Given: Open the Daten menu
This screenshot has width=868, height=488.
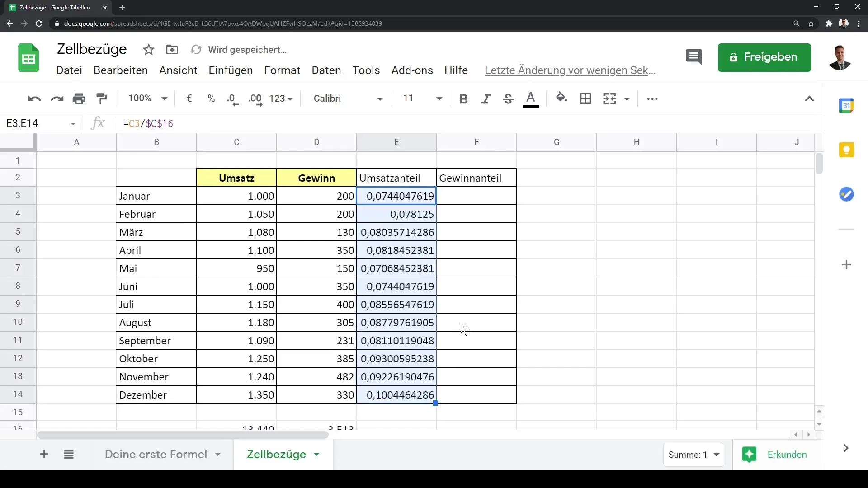Looking at the screenshot, I should point(326,70).
